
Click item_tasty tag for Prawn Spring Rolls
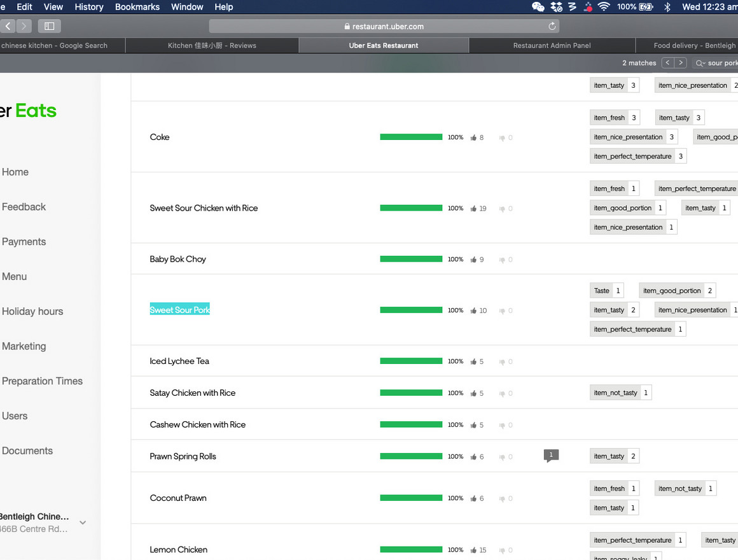614,456
